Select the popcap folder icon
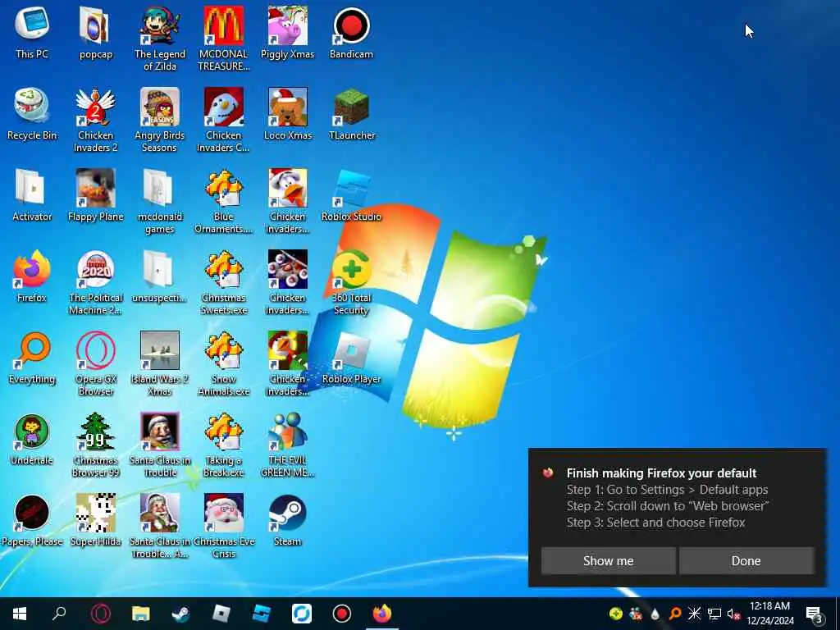The image size is (840, 630). (96, 32)
